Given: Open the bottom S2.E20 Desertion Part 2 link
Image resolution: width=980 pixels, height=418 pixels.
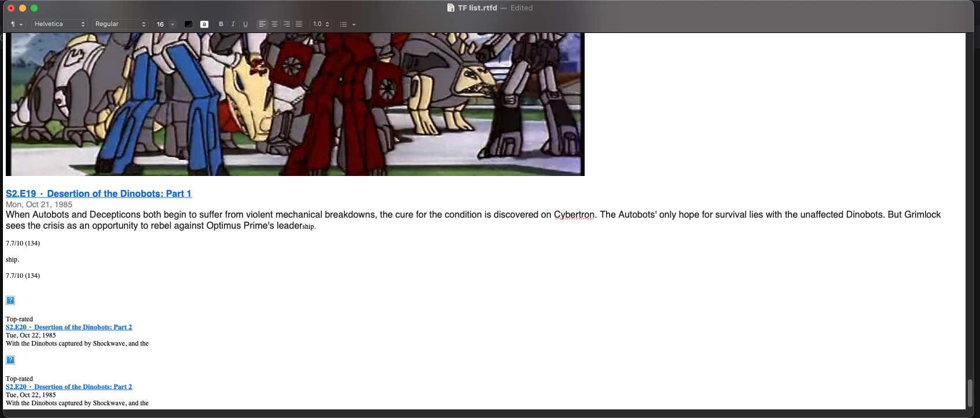Looking at the screenshot, I should pos(69,387).
